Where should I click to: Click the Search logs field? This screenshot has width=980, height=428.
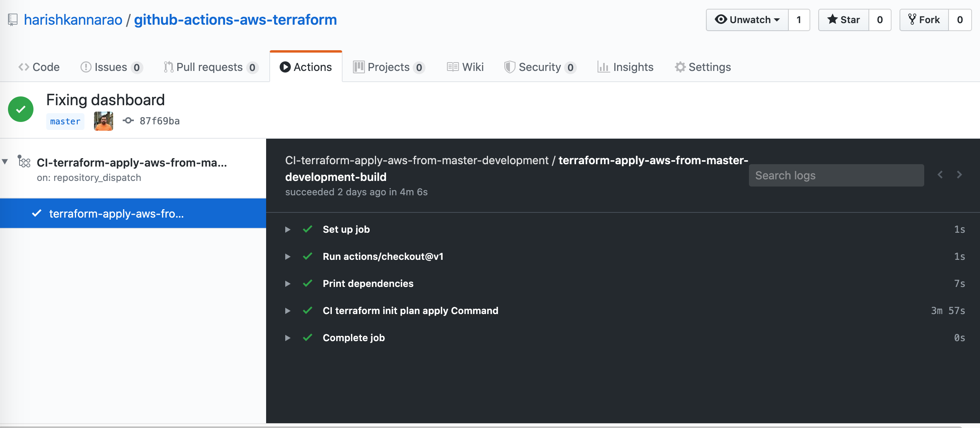click(x=836, y=175)
